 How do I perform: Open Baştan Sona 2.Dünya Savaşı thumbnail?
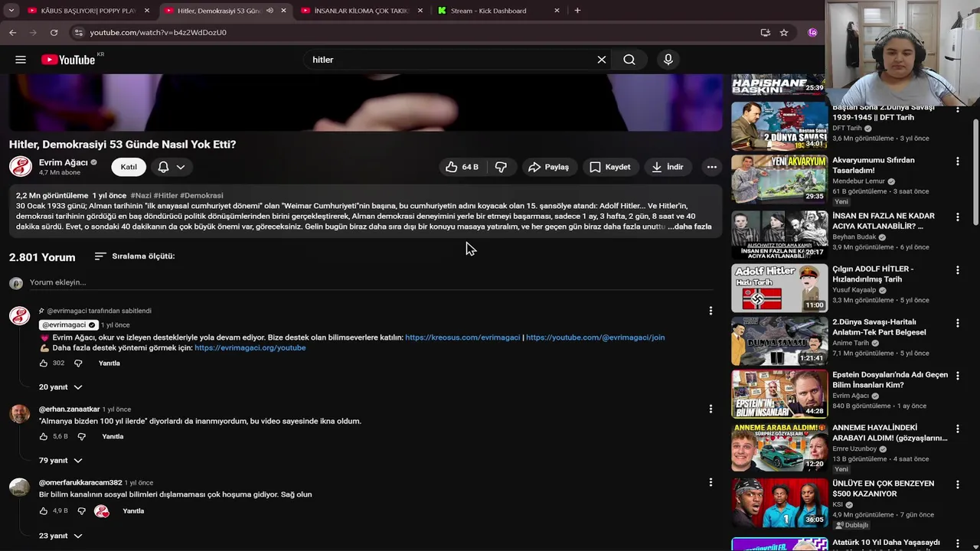coord(779,126)
